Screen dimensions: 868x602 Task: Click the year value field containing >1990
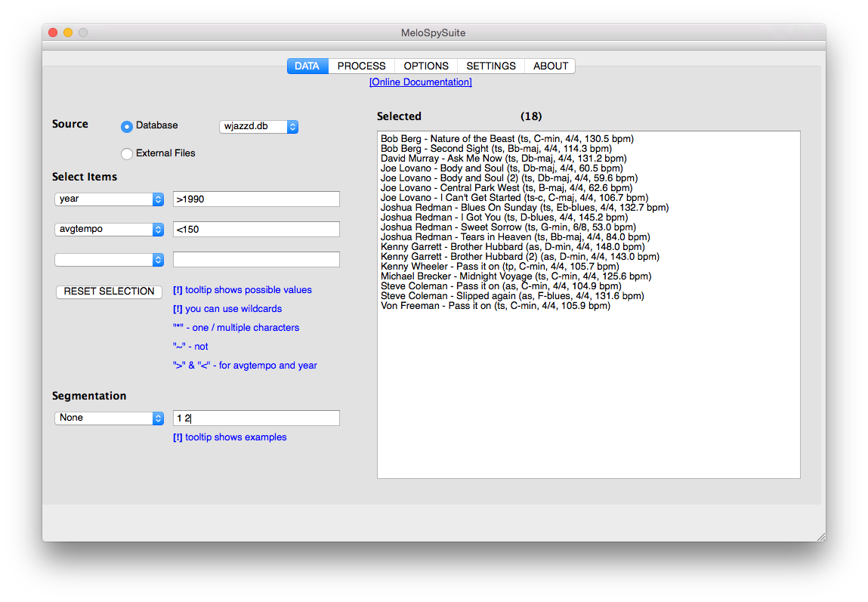point(256,199)
